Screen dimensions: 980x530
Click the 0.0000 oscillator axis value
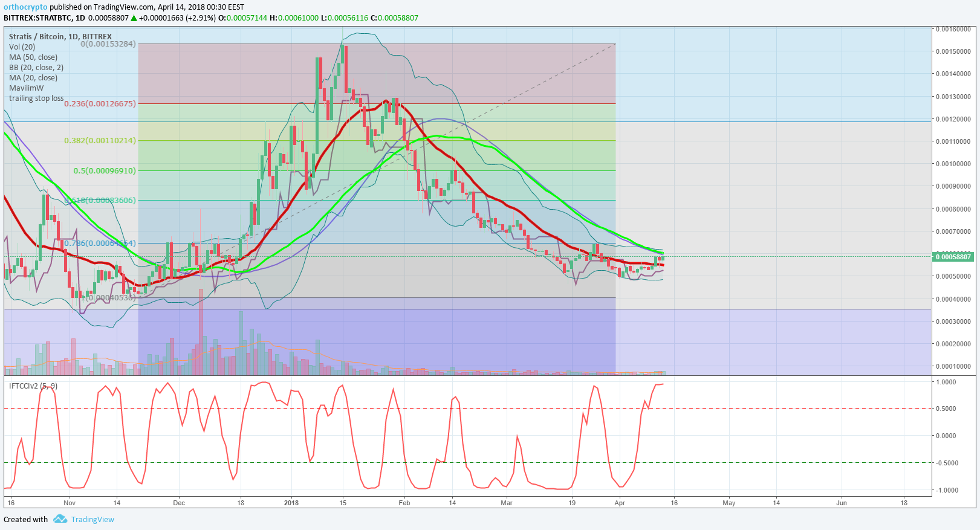[946, 436]
